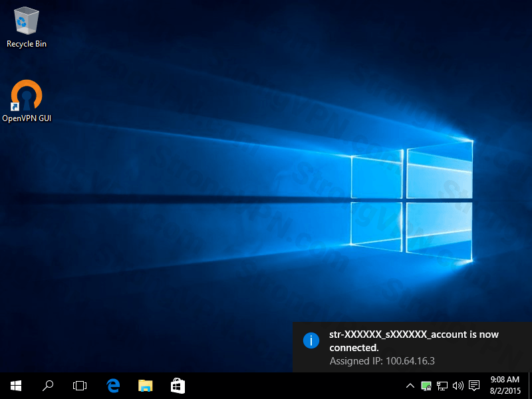Viewport: 532px width, 399px height.
Task: Click the info icon on the VPN notification
Action: (311, 340)
